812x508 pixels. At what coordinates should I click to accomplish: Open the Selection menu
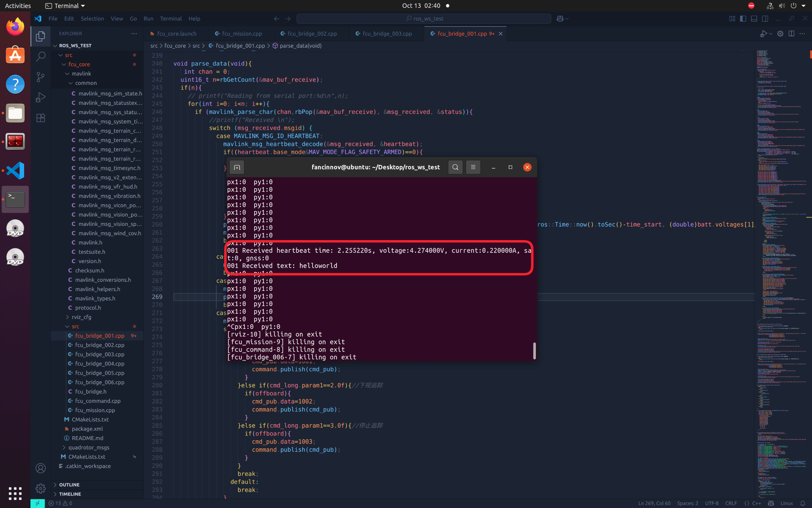pyautogui.click(x=92, y=19)
